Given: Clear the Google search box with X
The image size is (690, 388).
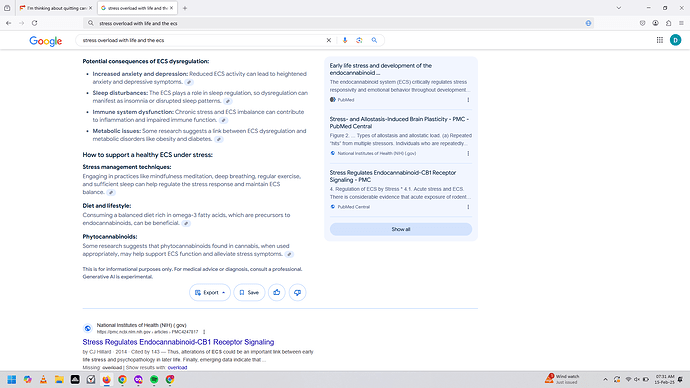Looking at the screenshot, I should click(x=328, y=40).
